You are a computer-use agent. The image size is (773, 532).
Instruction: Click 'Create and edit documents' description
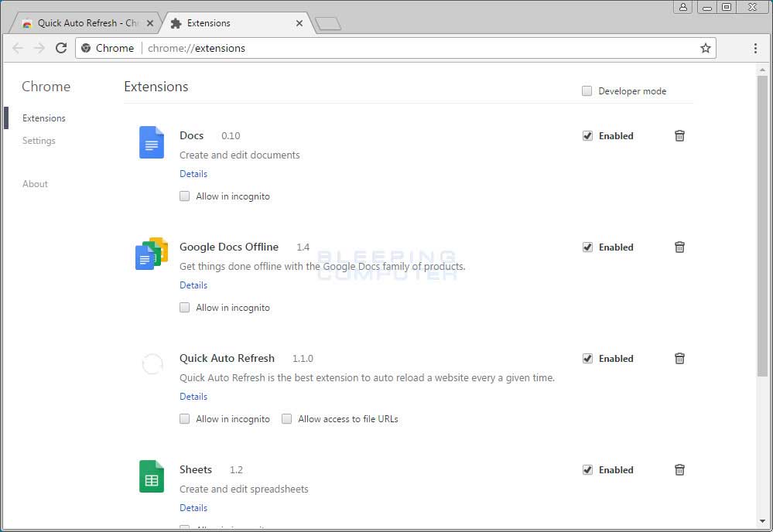[240, 155]
